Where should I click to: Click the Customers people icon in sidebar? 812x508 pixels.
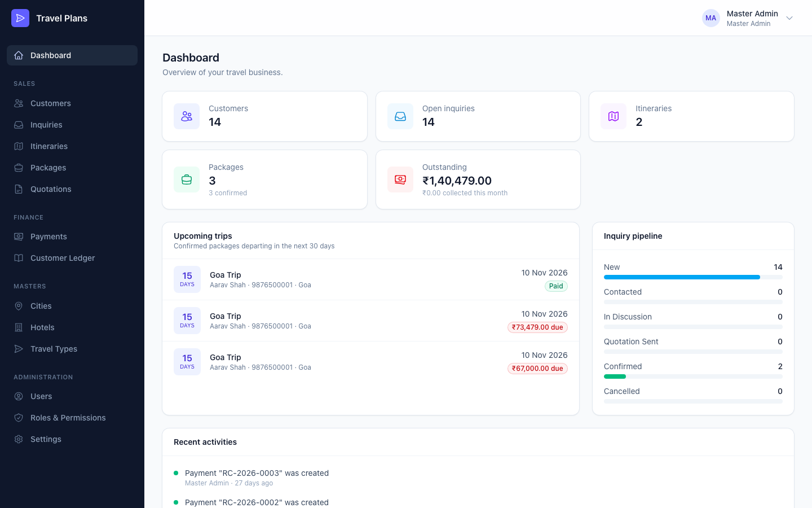[19, 103]
